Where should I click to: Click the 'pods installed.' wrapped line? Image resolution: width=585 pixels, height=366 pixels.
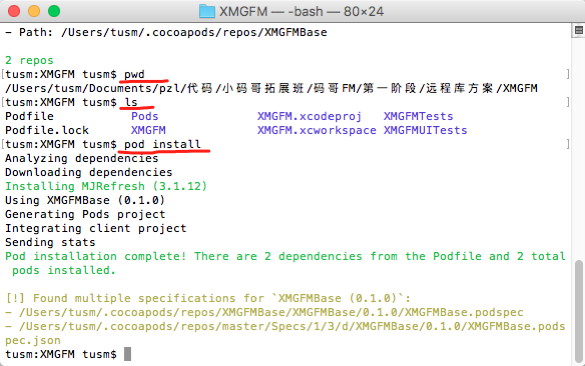click(64, 270)
